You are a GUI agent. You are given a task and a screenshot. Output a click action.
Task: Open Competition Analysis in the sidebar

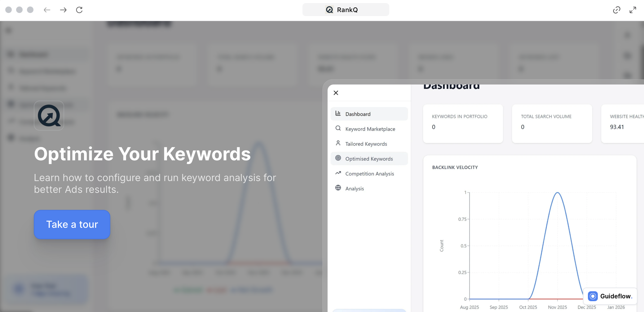369,174
